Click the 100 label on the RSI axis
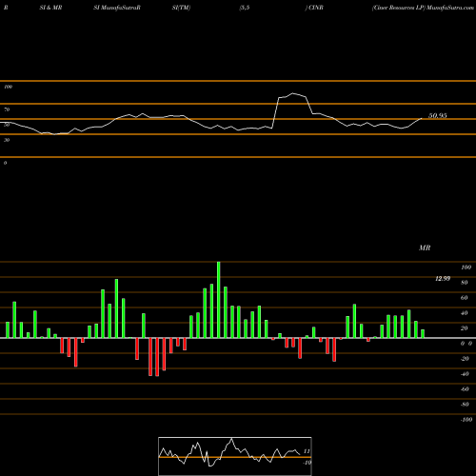 (8, 87)
